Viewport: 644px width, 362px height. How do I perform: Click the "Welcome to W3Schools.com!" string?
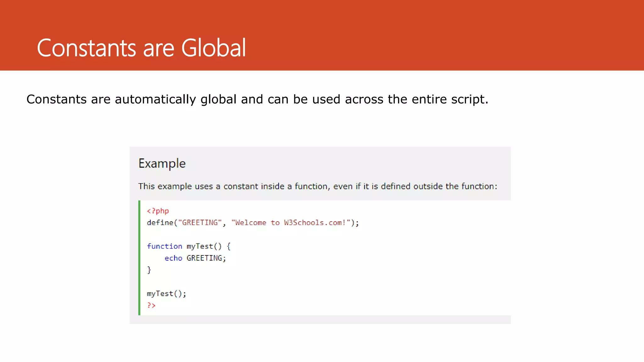291,223
